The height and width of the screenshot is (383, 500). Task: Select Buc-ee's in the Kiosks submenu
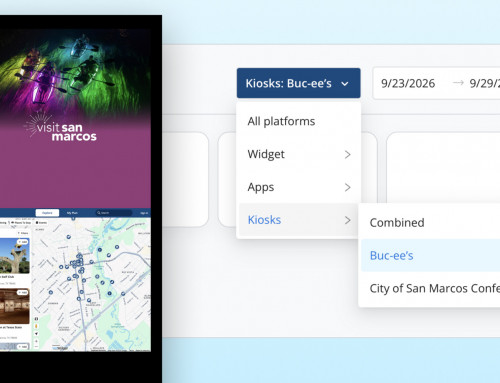430,255
